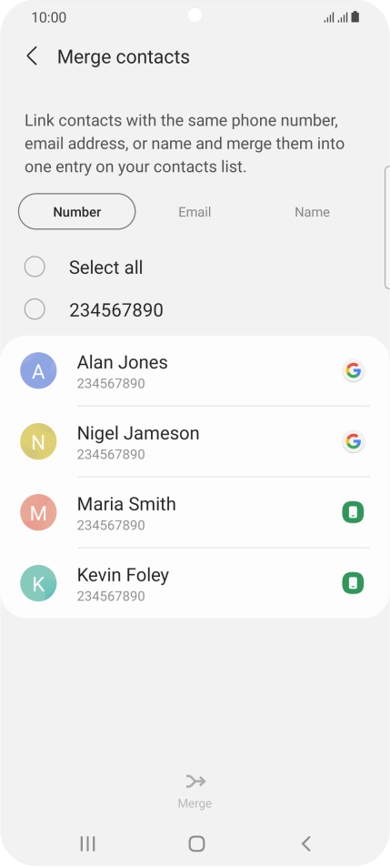This screenshot has height=868, width=390.
Task: Check the Select all radio button
Action: [x=35, y=267]
